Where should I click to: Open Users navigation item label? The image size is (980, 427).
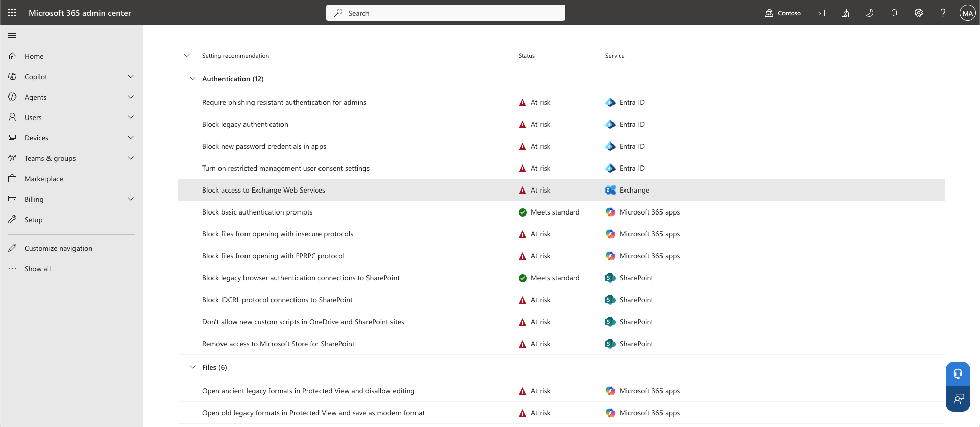click(x=33, y=117)
